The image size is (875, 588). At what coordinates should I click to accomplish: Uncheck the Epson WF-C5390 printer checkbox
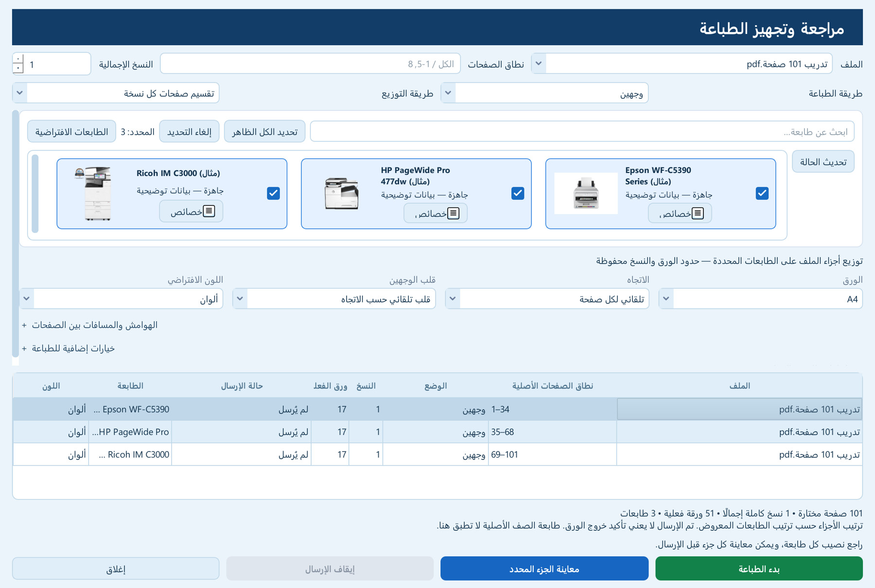tap(762, 193)
